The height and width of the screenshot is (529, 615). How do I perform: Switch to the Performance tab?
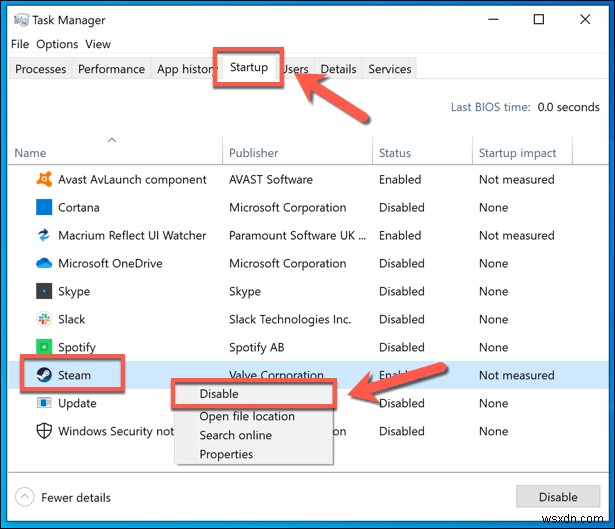(x=111, y=69)
